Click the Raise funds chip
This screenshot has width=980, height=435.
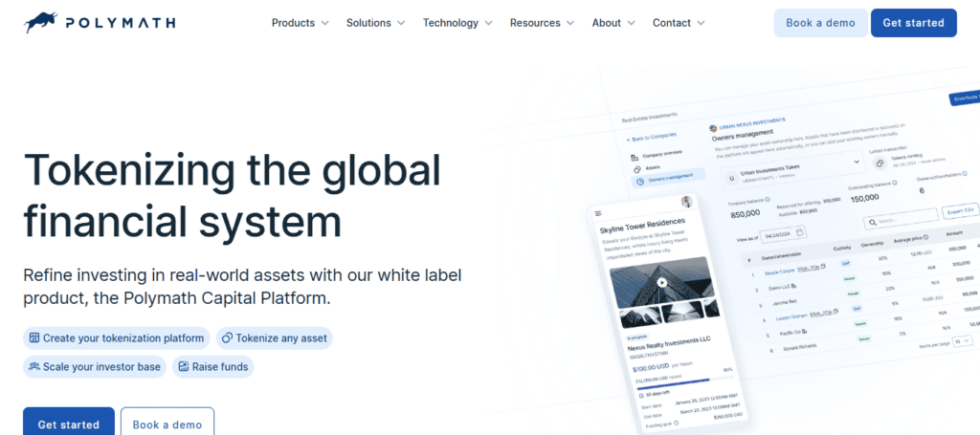click(213, 367)
